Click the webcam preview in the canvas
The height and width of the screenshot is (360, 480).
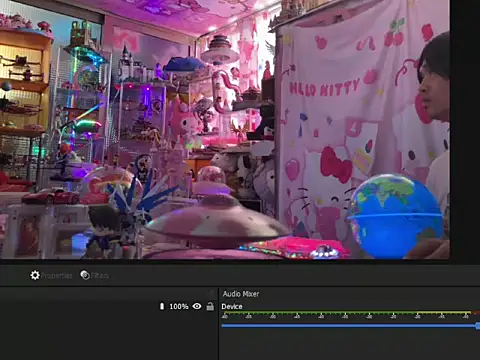225,129
